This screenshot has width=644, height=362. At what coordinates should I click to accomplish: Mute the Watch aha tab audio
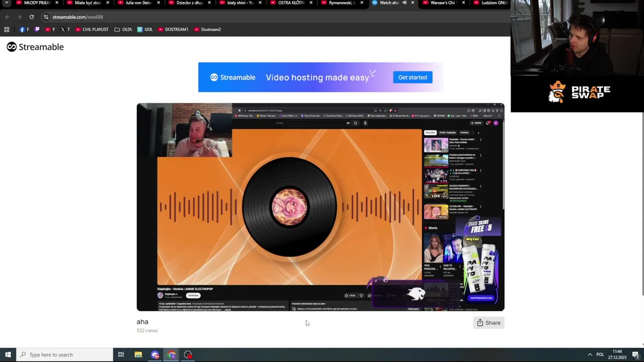click(x=404, y=3)
